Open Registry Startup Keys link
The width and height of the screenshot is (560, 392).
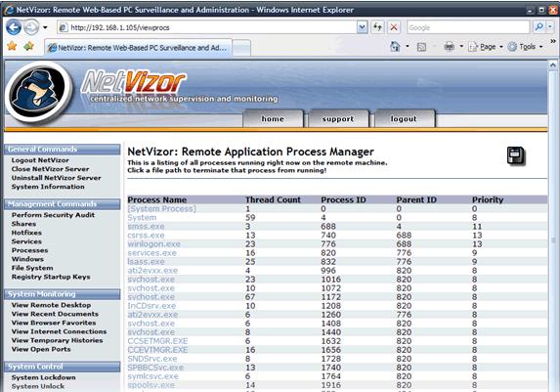coord(51,277)
